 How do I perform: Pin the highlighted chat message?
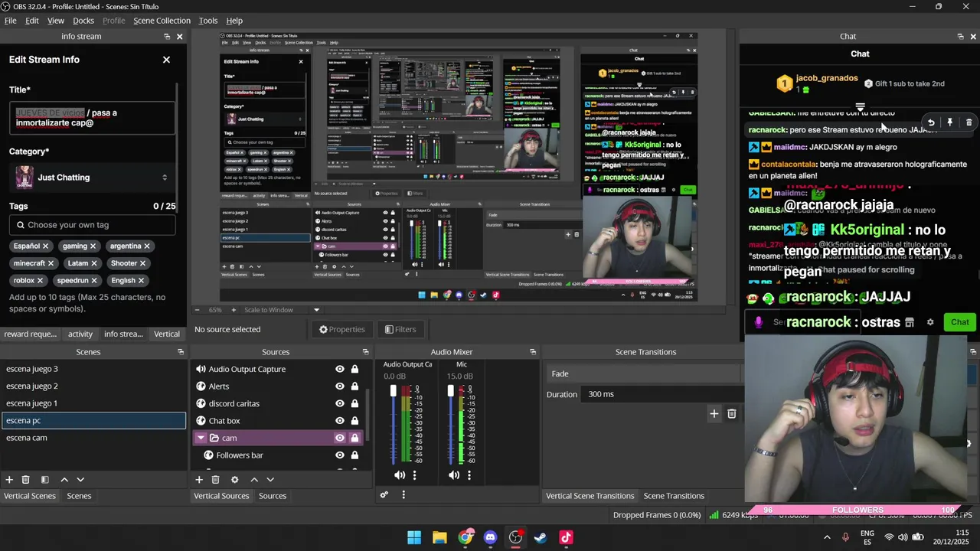[950, 122]
